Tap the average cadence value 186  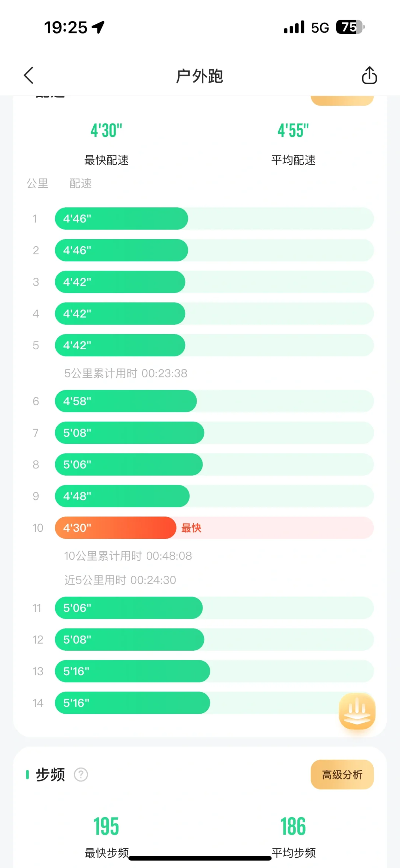[293, 826]
